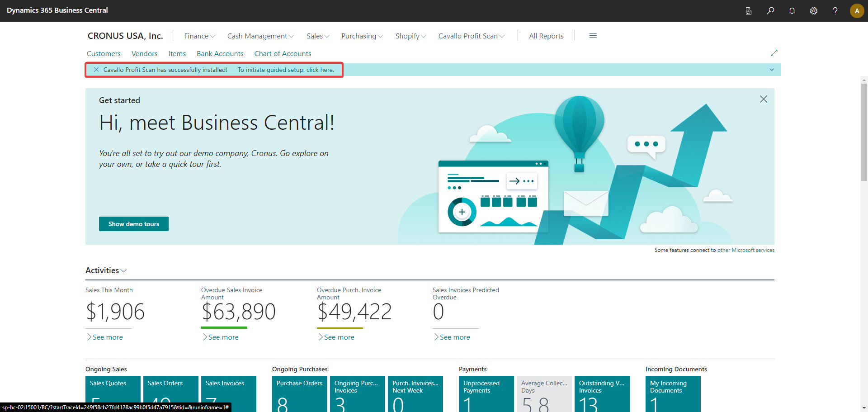The height and width of the screenshot is (412, 868).
Task: Dismiss the Cavallo Profit Scan notification
Action: coord(96,70)
